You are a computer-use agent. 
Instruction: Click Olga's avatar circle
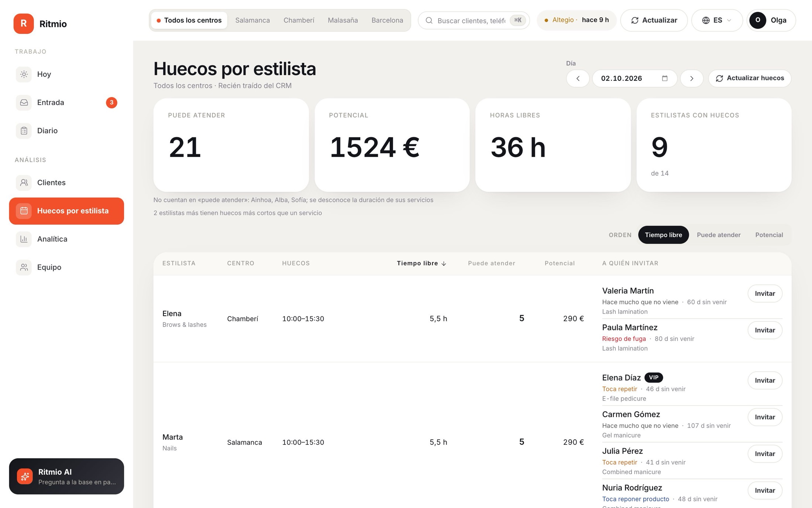coord(758,20)
